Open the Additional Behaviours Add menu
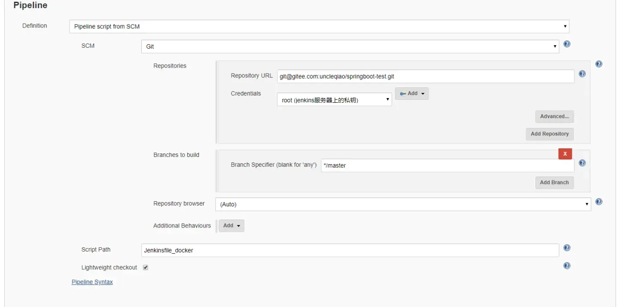The height and width of the screenshot is (307, 644). click(231, 225)
